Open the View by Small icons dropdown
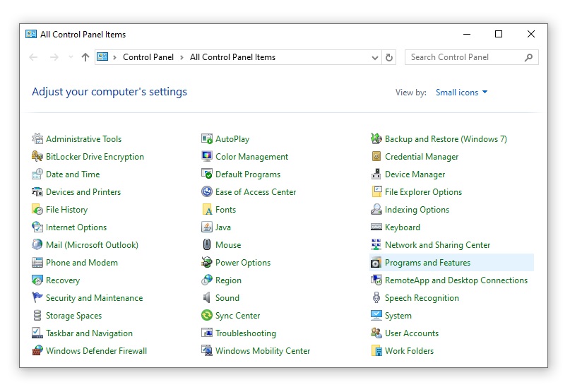The width and height of the screenshot is (570, 392). pyautogui.click(x=461, y=93)
